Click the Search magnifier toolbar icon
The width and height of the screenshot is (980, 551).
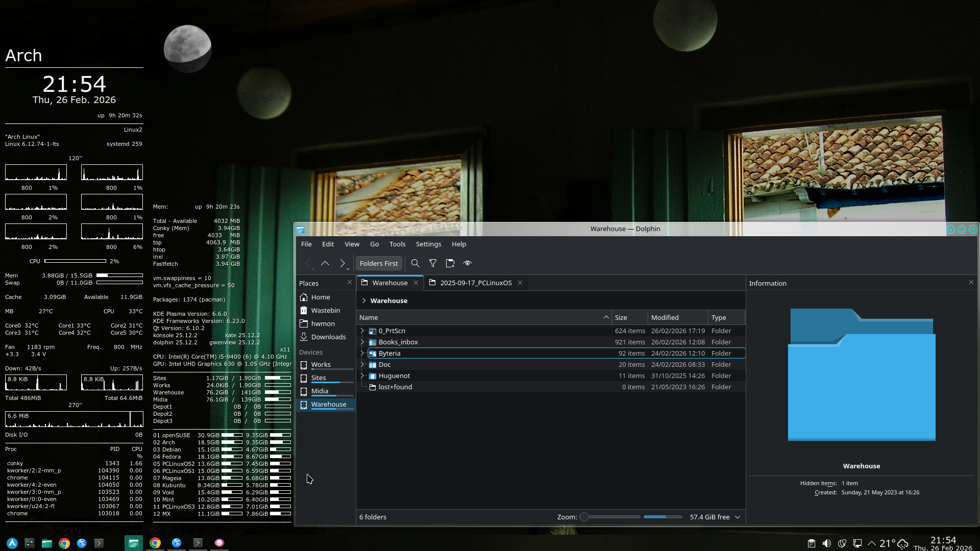point(415,263)
